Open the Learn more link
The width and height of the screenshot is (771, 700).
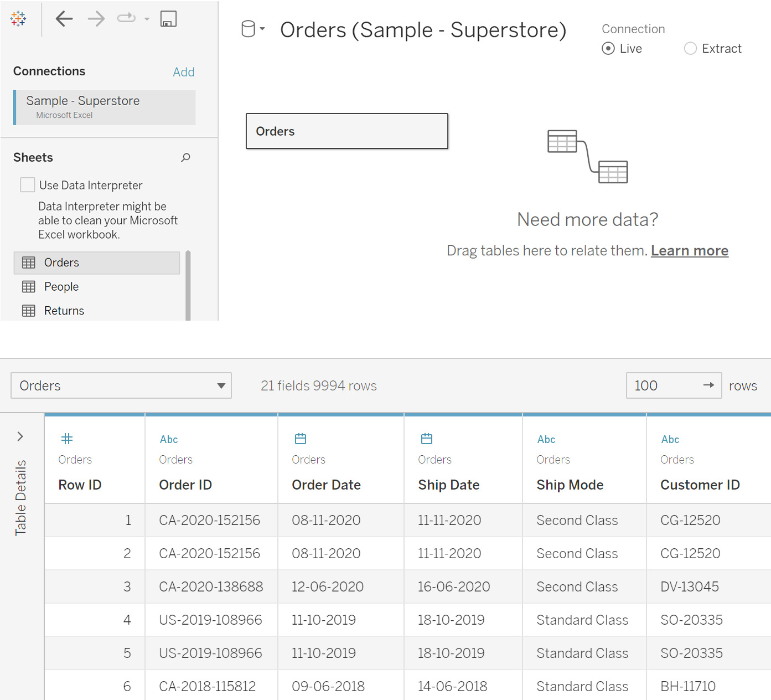click(x=690, y=251)
